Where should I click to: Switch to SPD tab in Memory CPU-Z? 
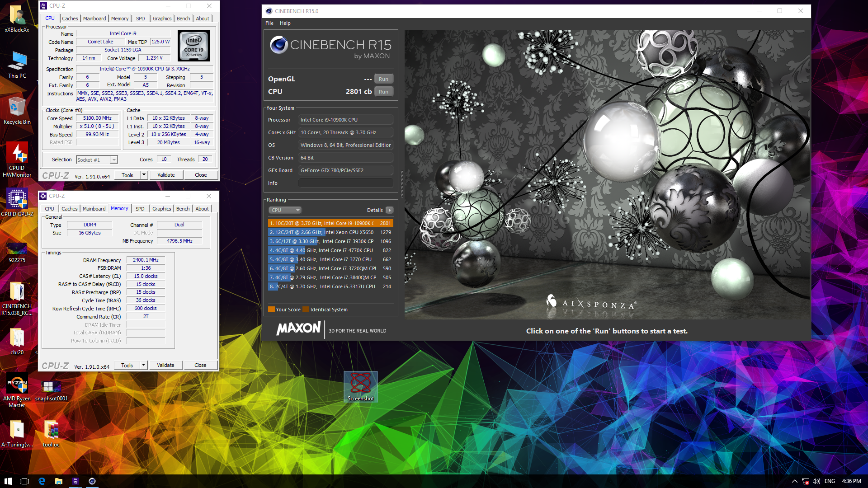140,209
